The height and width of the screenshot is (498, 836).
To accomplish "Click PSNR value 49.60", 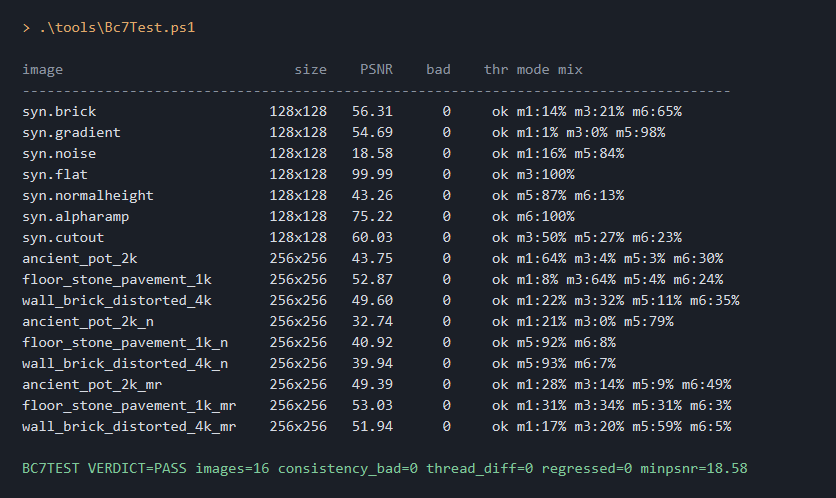I will [x=372, y=301].
